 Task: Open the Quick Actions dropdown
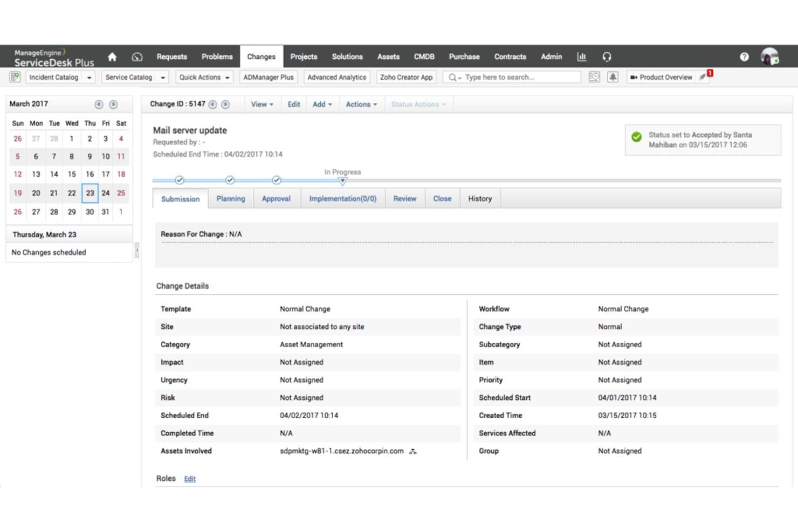(204, 77)
